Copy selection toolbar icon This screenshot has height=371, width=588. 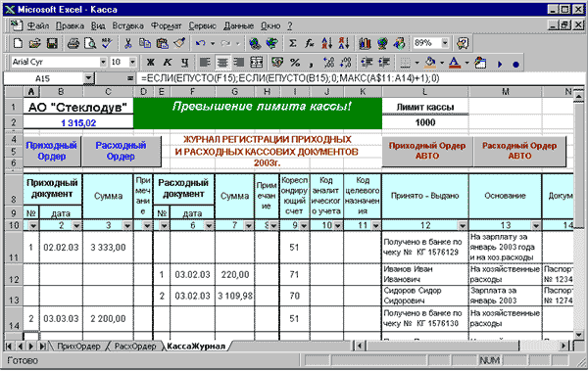click(x=145, y=43)
